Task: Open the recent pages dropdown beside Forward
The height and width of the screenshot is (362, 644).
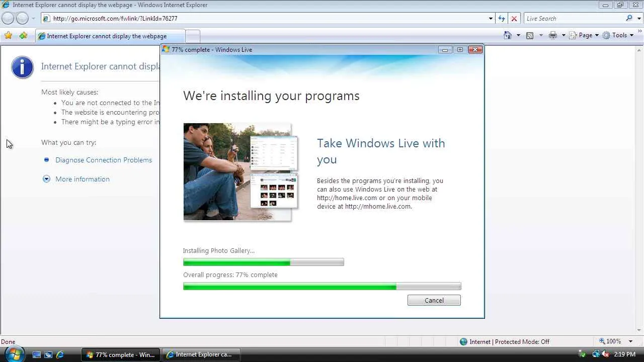Action: (33, 19)
